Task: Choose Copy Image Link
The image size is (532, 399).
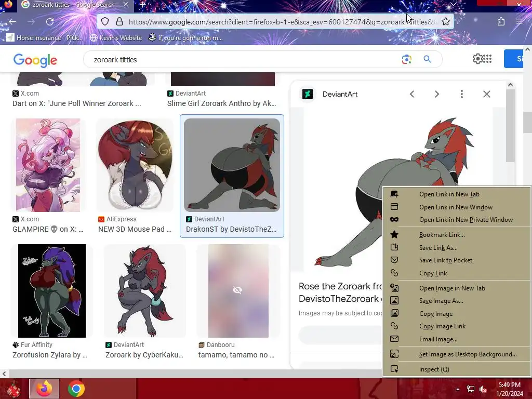Action: pyautogui.click(x=442, y=326)
